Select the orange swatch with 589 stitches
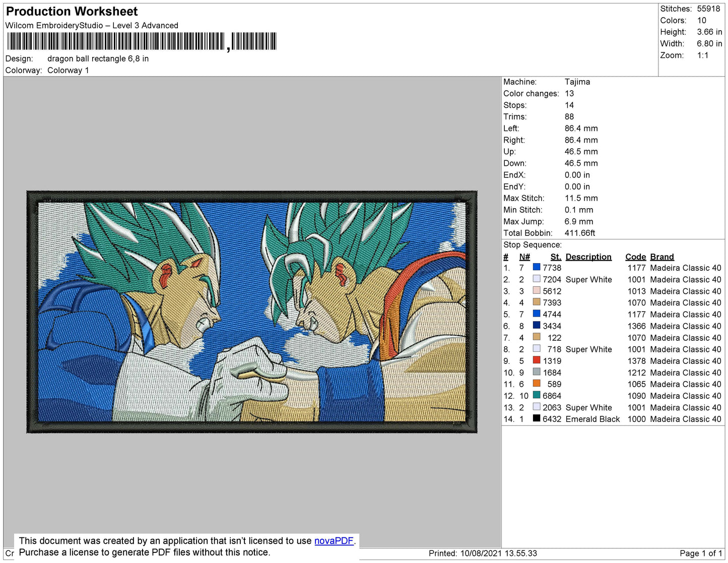 pyautogui.click(x=537, y=384)
